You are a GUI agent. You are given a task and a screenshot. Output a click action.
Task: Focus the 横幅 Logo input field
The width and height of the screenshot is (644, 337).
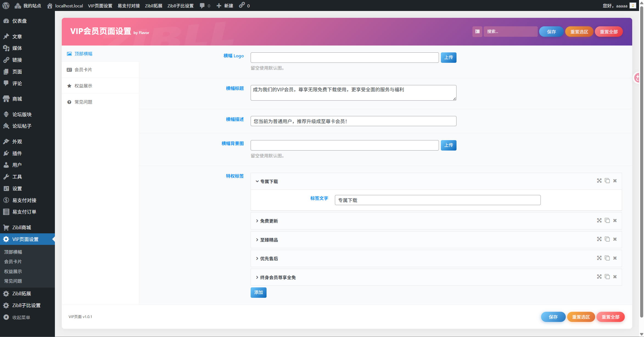pyautogui.click(x=344, y=58)
